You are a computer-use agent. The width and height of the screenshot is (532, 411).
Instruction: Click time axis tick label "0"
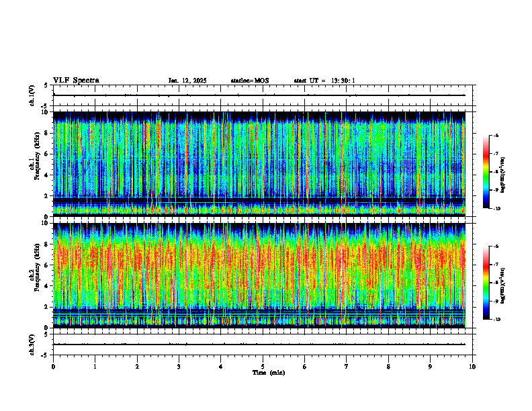(x=53, y=367)
